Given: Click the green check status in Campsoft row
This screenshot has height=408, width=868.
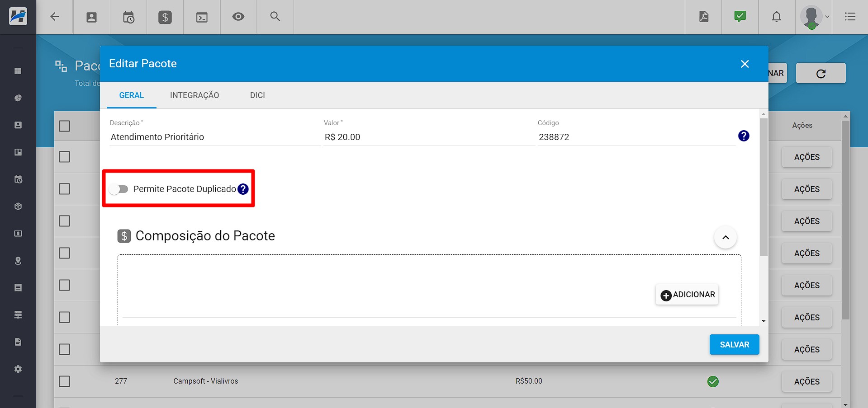Looking at the screenshot, I should tap(713, 382).
